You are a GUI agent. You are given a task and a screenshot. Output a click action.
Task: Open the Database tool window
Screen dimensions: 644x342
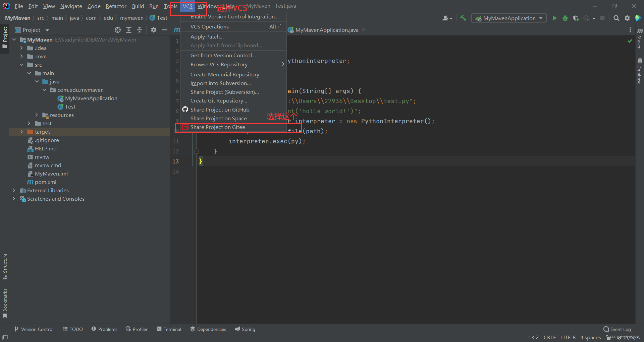(x=640, y=71)
